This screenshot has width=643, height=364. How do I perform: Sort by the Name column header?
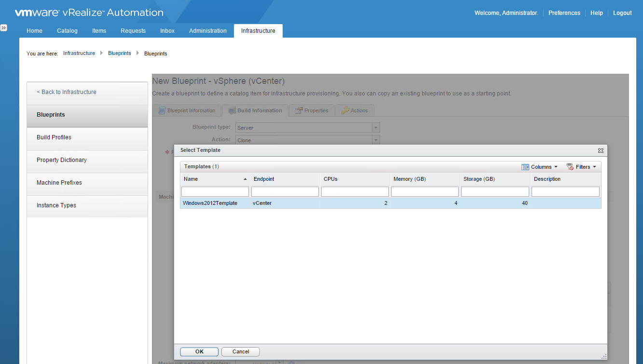(x=215, y=179)
